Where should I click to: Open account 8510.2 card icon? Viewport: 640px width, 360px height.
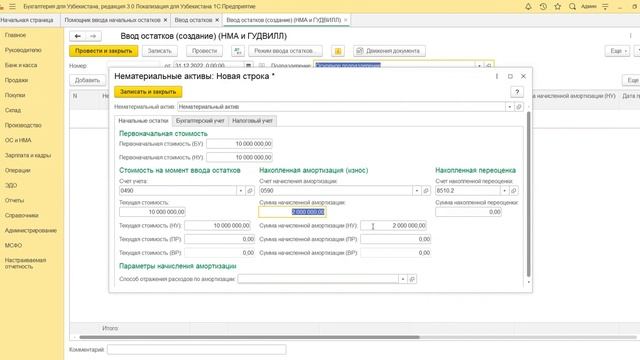point(514,191)
